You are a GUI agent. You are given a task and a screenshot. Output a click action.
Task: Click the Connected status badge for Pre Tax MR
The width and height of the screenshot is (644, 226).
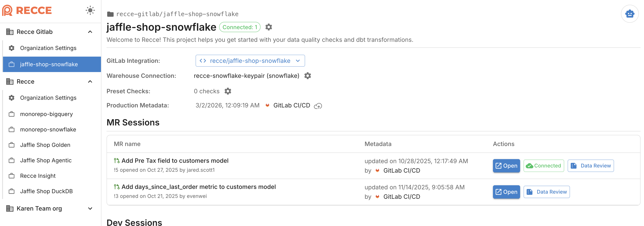(543, 166)
